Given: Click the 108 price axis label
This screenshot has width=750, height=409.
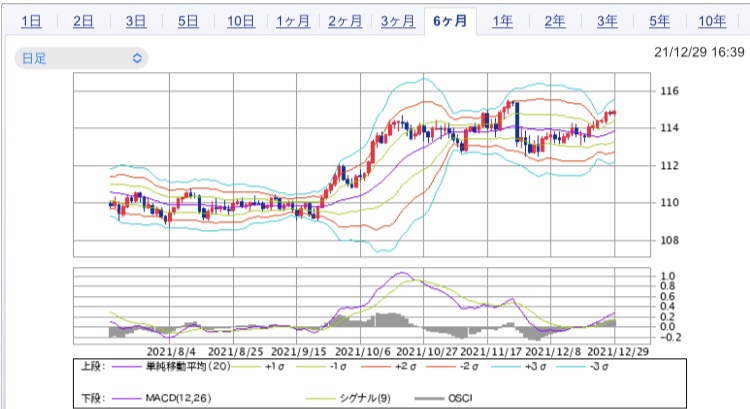Looking at the screenshot, I should tap(669, 240).
